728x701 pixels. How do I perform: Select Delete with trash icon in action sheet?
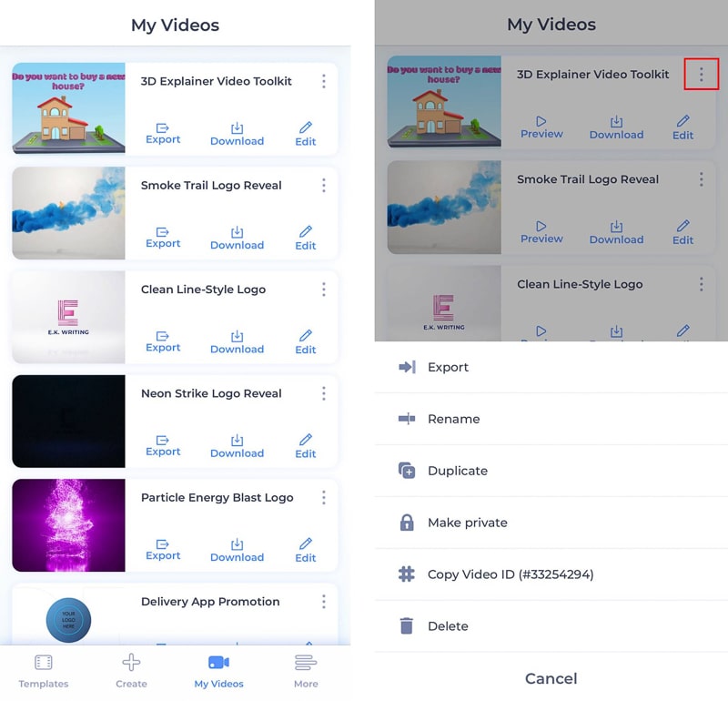pyautogui.click(x=447, y=626)
